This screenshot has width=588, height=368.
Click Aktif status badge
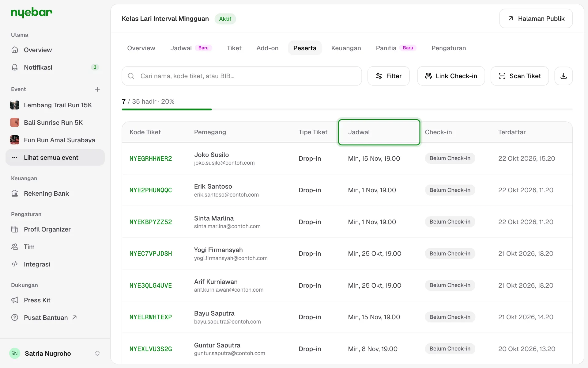[x=225, y=19]
